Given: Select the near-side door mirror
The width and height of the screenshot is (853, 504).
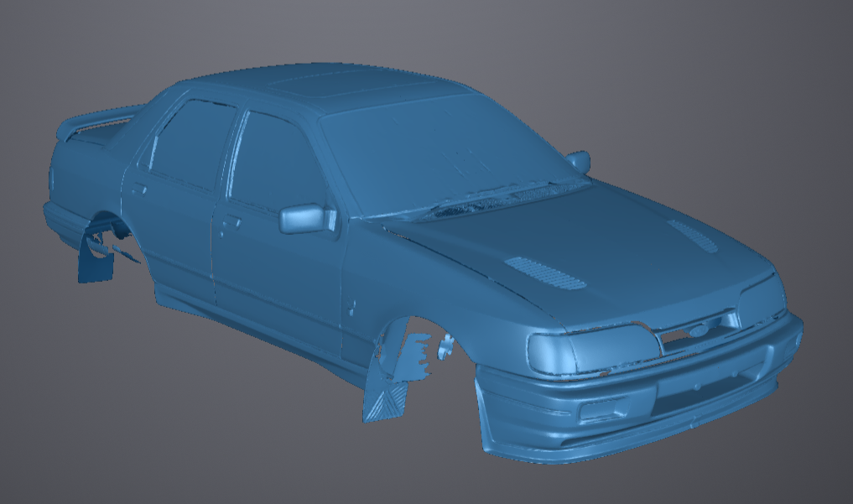Looking at the screenshot, I should point(304,218).
